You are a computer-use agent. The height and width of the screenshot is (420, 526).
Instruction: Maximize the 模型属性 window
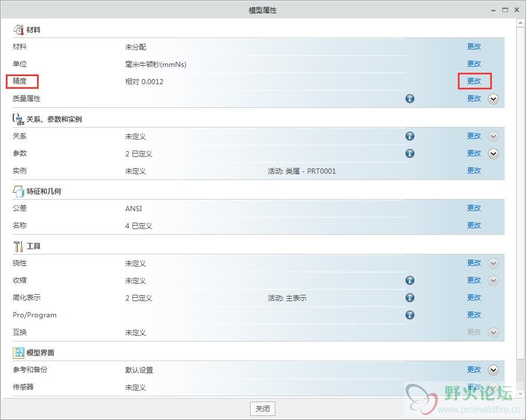pos(505,10)
